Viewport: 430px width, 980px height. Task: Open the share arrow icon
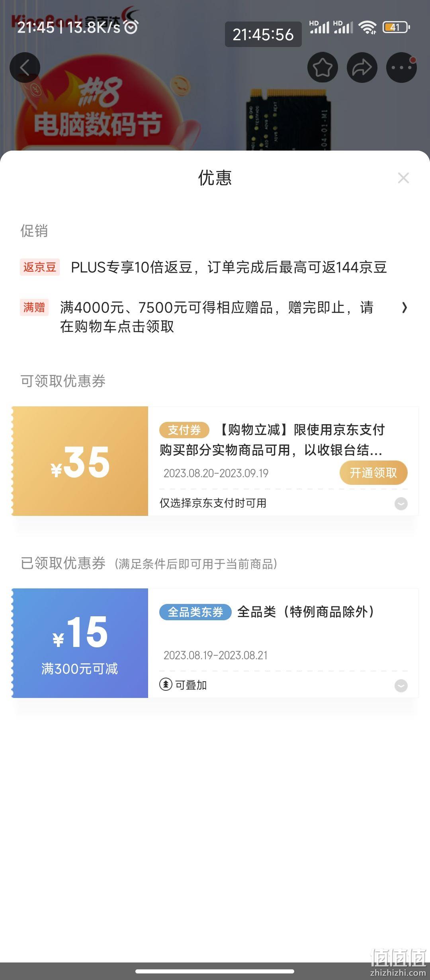[362, 67]
